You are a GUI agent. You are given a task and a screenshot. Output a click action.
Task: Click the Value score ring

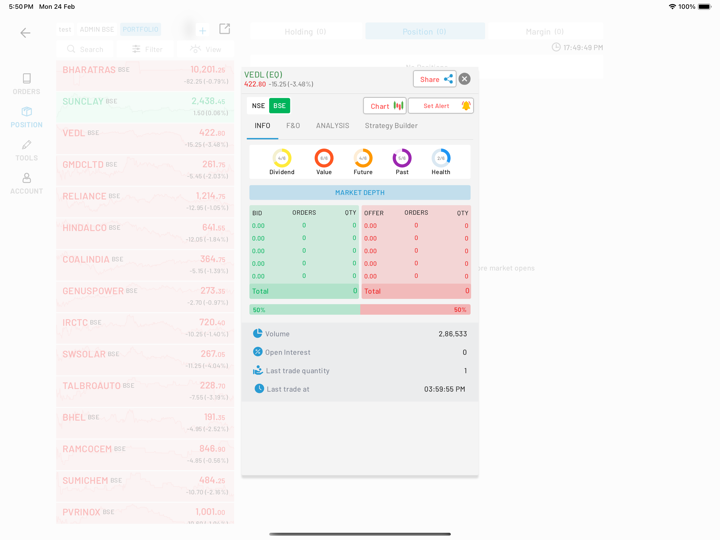coord(324,158)
